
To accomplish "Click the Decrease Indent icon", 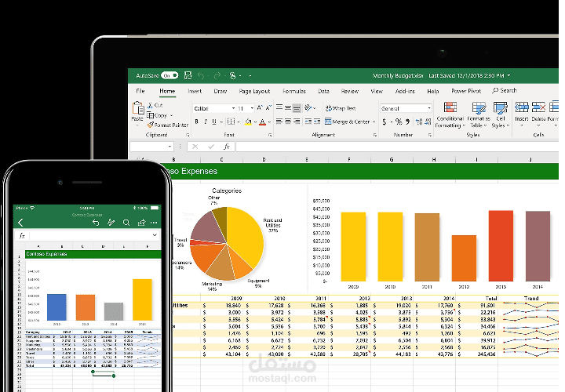I will 308,122.
